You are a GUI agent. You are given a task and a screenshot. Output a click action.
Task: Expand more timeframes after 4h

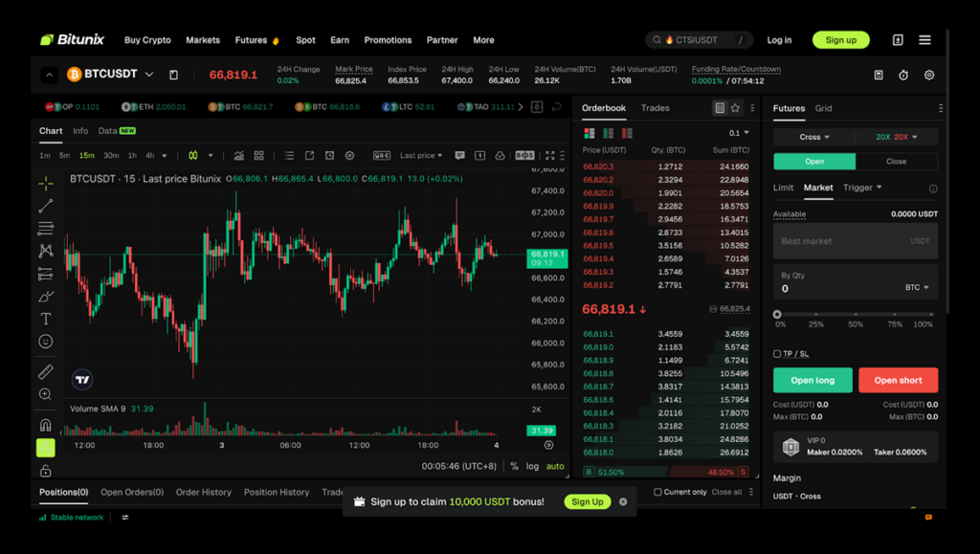(x=165, y=156)
